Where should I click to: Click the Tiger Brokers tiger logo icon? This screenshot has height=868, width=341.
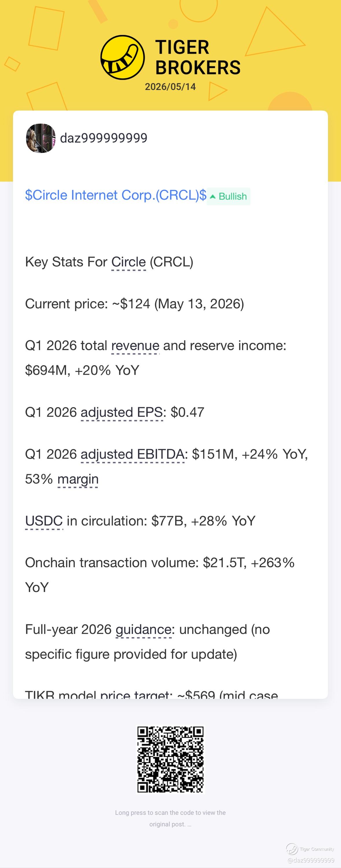coord(123,57)
